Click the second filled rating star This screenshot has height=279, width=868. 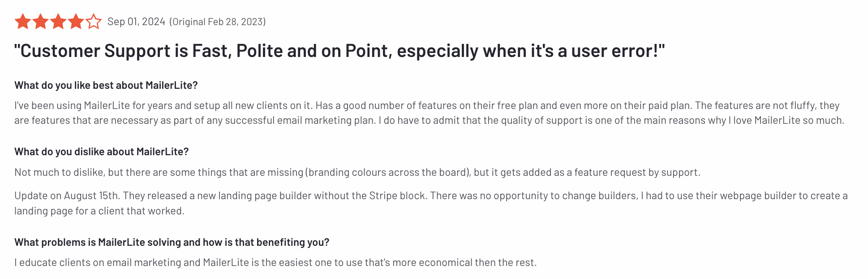tap(40, 22)
